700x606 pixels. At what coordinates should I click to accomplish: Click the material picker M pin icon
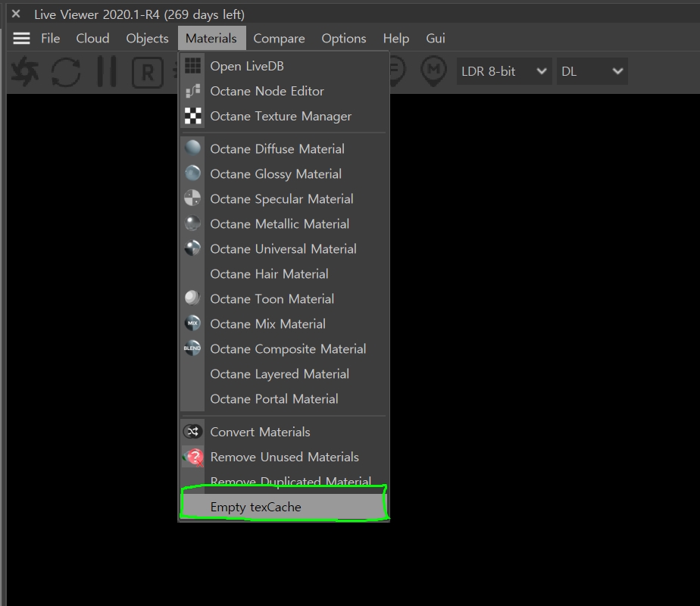[433, 70]
